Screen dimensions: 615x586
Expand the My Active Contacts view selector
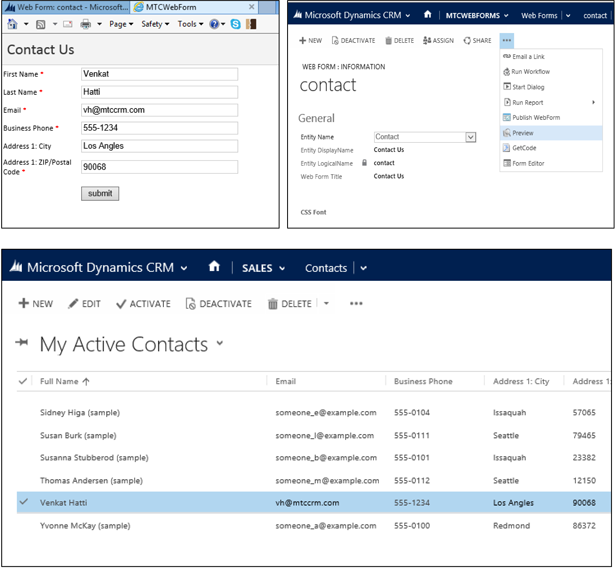click(x=221, y=343)
